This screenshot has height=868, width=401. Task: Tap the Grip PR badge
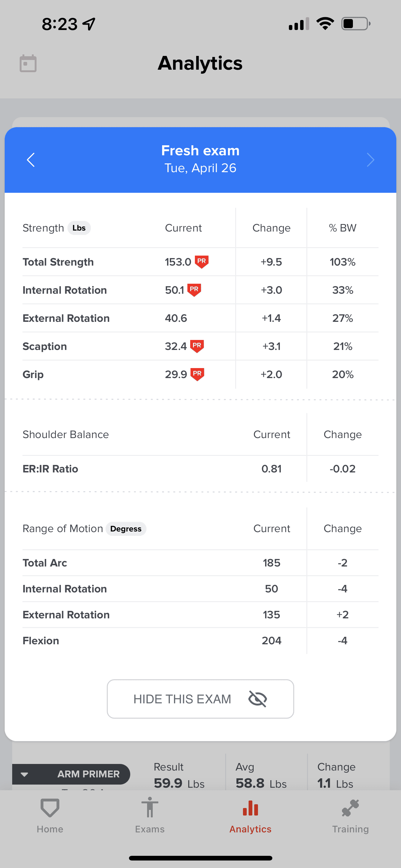click(x=197, y=374)
